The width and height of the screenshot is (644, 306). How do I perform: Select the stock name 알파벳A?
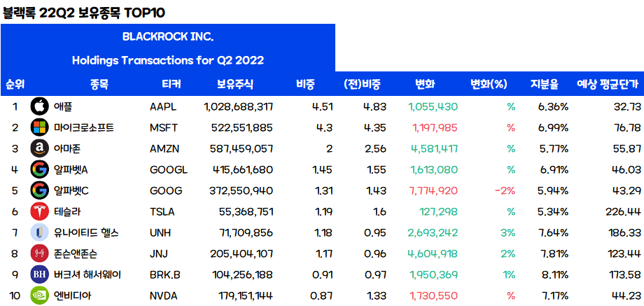coord(71,170)
